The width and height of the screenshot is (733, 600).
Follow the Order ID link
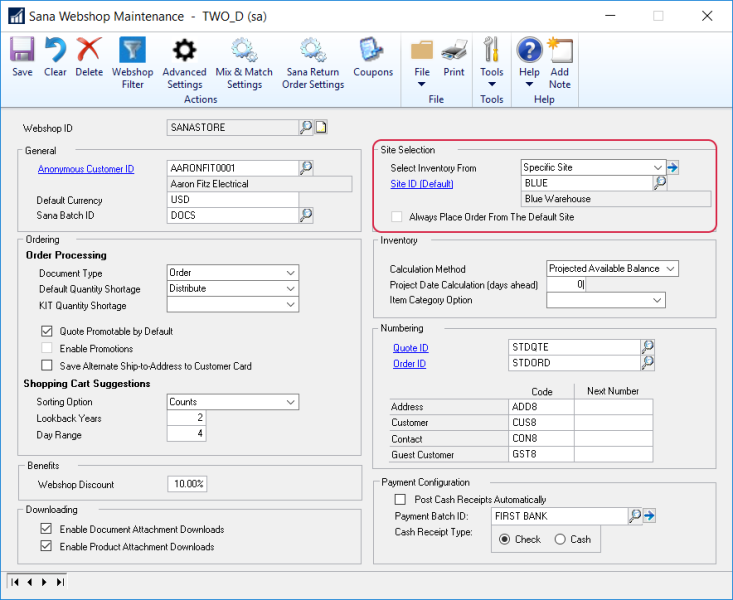409,363
